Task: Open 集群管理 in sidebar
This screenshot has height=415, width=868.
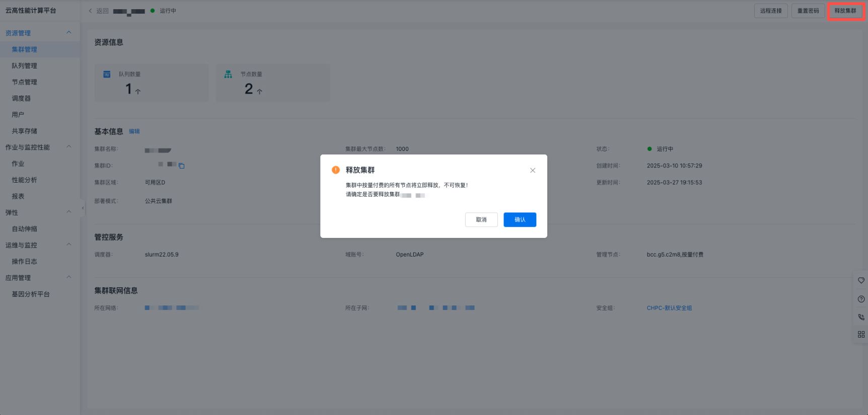Action: coord(40,49)
